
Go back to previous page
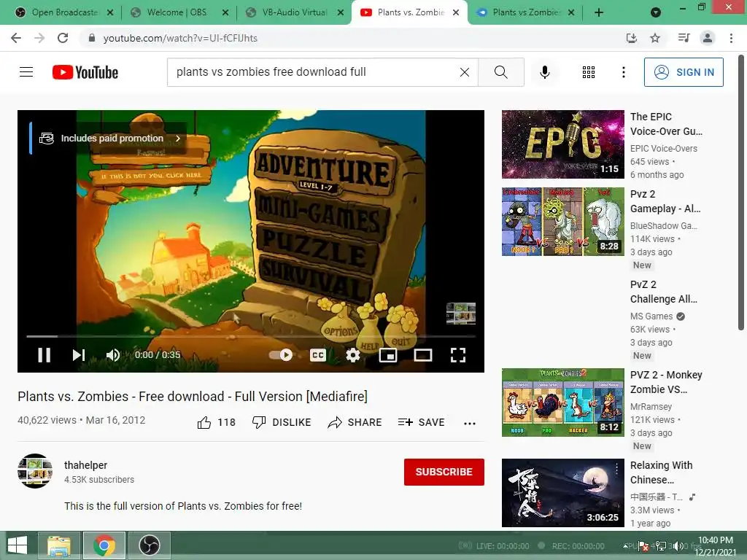(x=16, y=38)
